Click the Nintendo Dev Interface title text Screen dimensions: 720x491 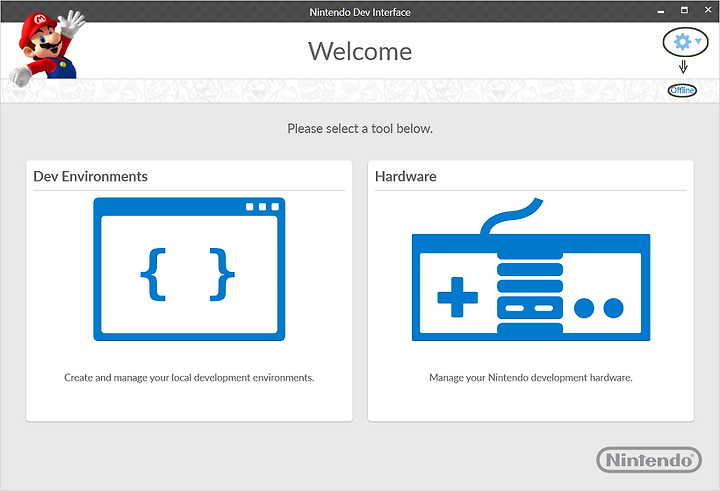360,12
